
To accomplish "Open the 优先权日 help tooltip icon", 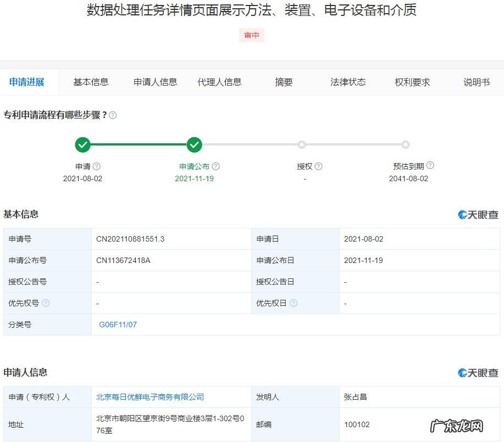I will [x=295, y=303].
